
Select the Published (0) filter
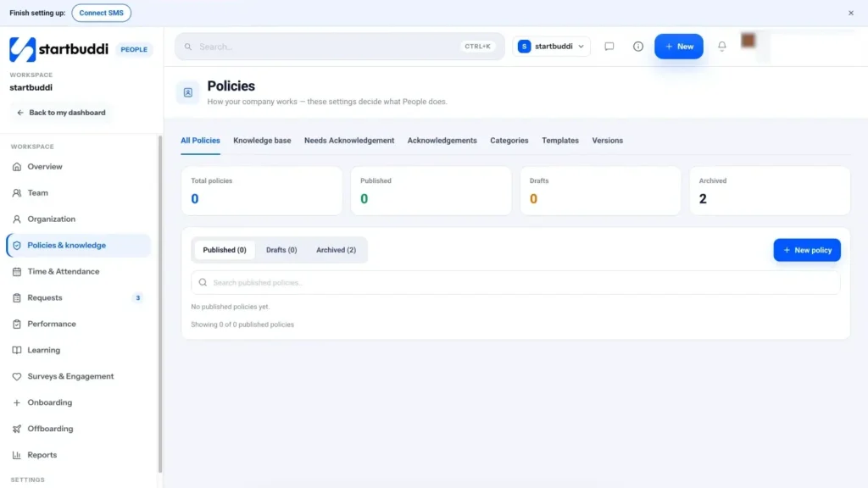224,250
